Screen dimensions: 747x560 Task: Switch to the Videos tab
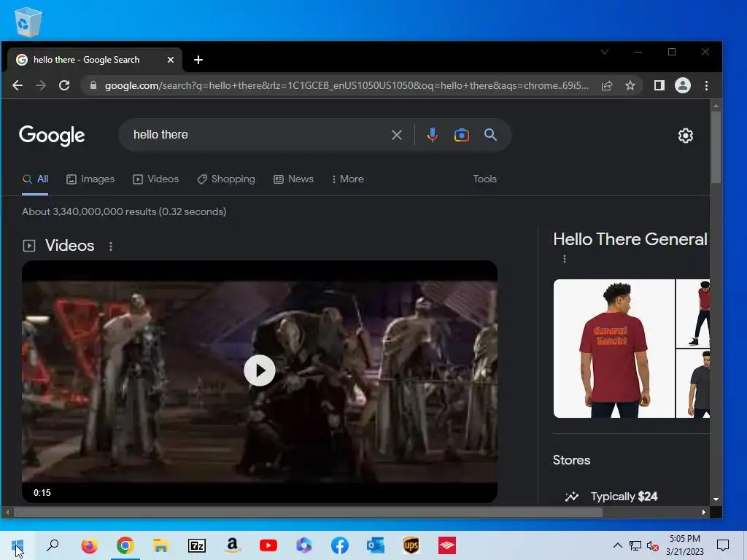pos(156,179)
